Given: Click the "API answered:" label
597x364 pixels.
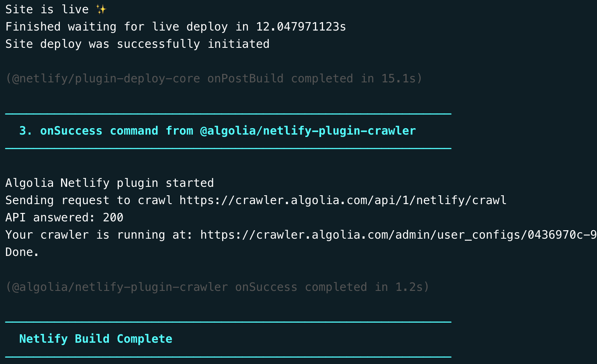Looking at the screenshot, I should click(x=50, y=217).
